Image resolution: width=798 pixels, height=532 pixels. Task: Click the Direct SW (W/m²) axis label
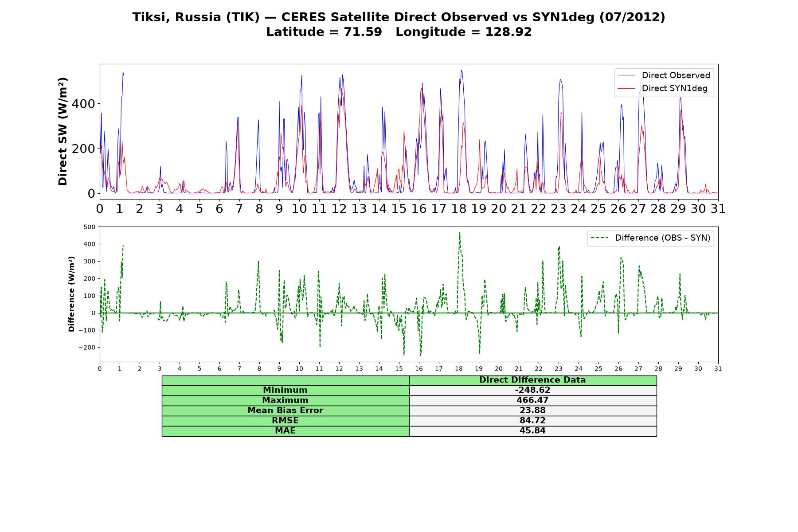coord(63,132)
